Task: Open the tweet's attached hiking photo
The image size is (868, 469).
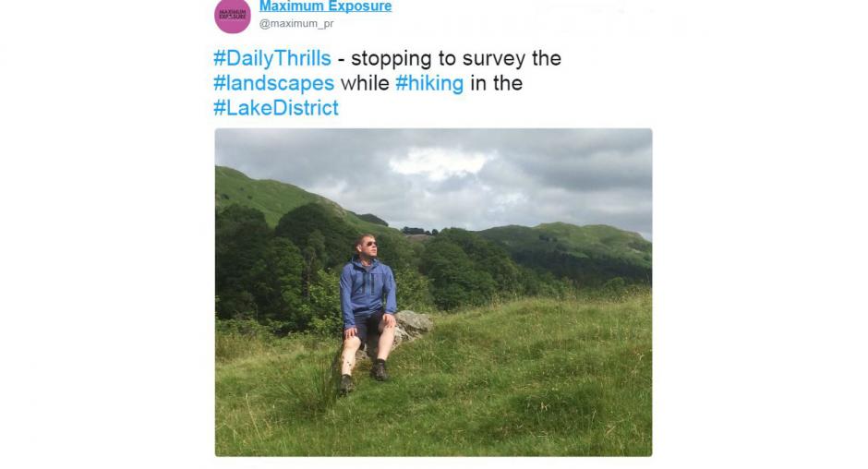Action: (433, 292)
